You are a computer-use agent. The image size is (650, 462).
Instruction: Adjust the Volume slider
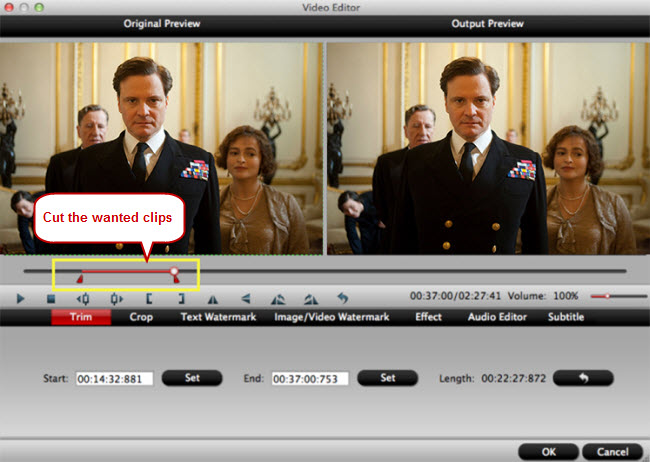point(618,296)
